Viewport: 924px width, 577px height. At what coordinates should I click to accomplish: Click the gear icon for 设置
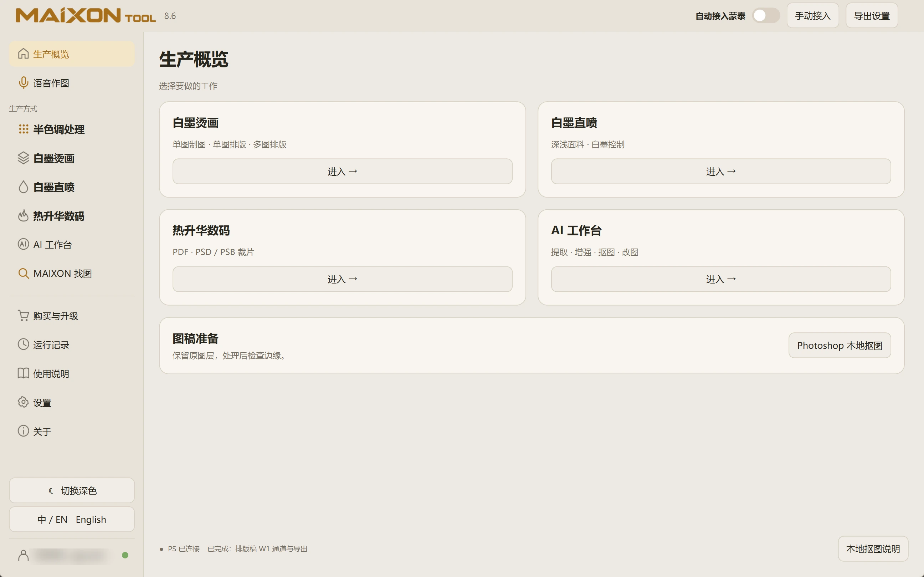23,402
